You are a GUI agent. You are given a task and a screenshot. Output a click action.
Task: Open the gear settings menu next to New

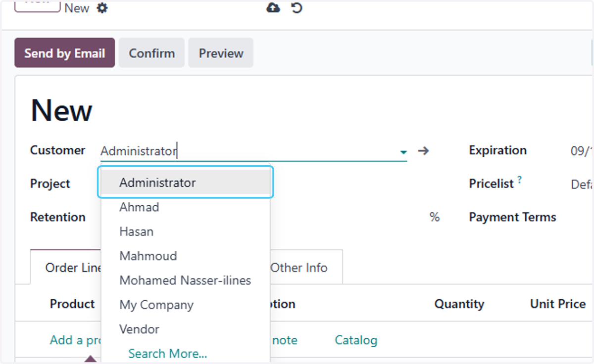tap(102, 8)
